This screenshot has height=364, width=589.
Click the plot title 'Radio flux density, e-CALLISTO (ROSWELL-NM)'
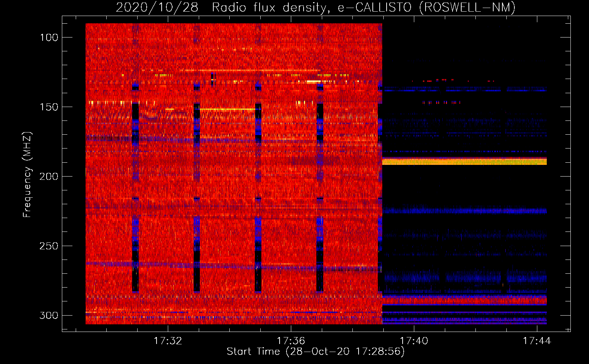tap(364, 7)
